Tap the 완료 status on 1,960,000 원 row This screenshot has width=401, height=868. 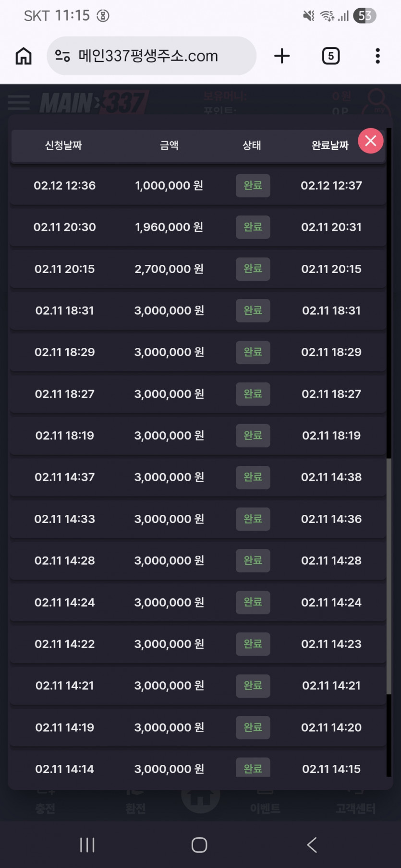pyautogui.click(x=253, y=227)
